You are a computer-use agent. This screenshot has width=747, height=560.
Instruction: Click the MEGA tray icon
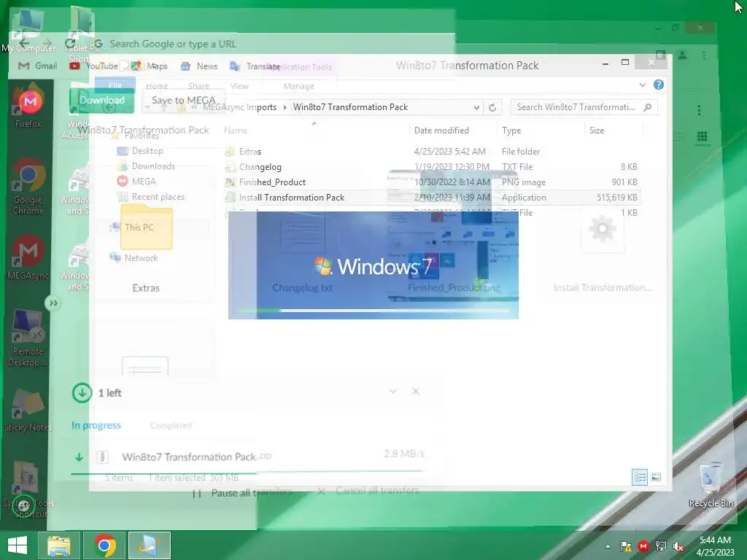pyautogui.click(x=643, y=546)
